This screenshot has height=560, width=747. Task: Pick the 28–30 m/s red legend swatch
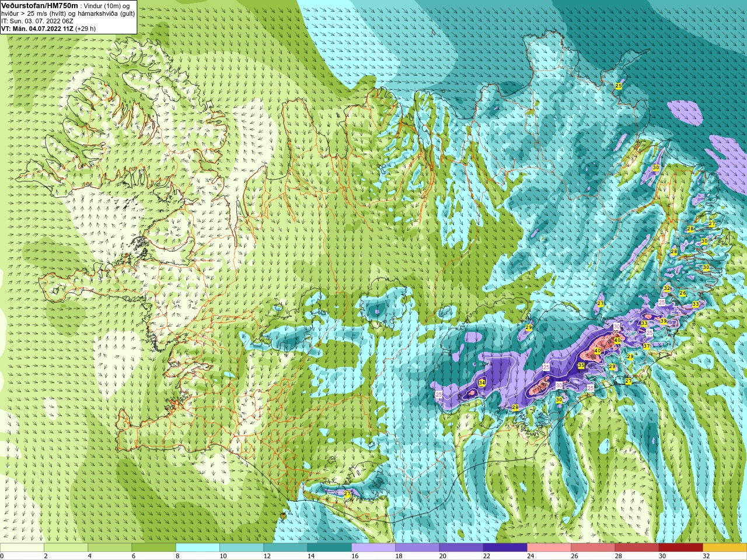click(x=637, y=548)
